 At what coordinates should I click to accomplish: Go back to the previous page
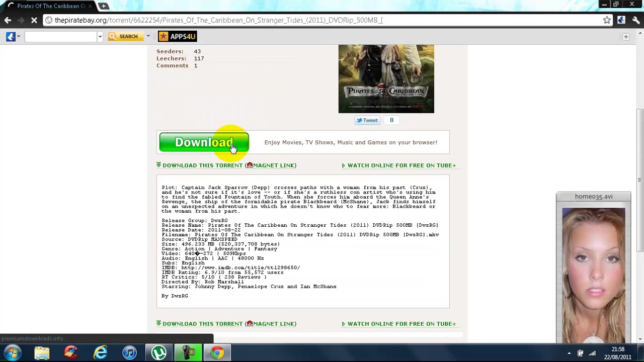pos(8,20)
